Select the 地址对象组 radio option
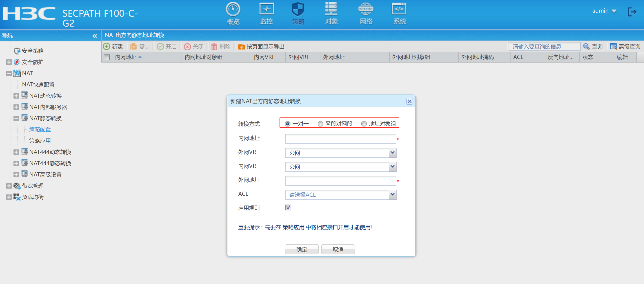 pyautogui.click(x=364, y=124)
